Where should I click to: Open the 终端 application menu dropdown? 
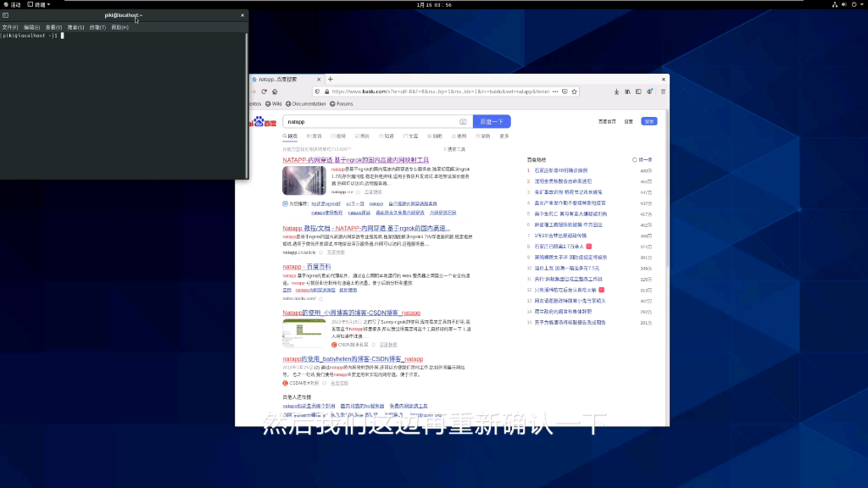tap(39, 4)
